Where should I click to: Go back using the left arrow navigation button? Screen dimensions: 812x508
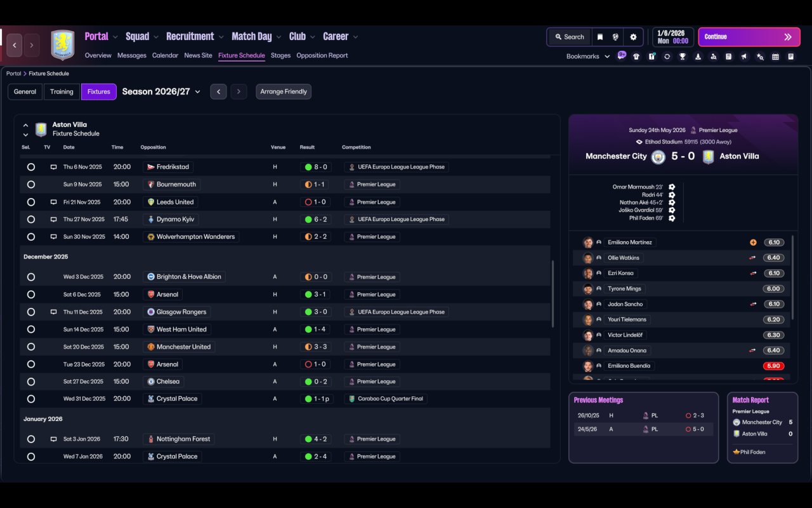click(15, 45)
